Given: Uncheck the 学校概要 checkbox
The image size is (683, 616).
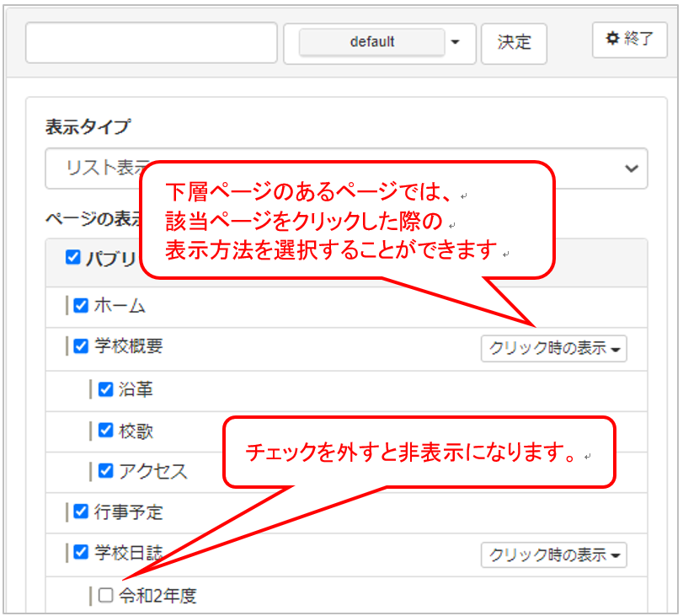Looking at the screenshot, I should point(81,346).
